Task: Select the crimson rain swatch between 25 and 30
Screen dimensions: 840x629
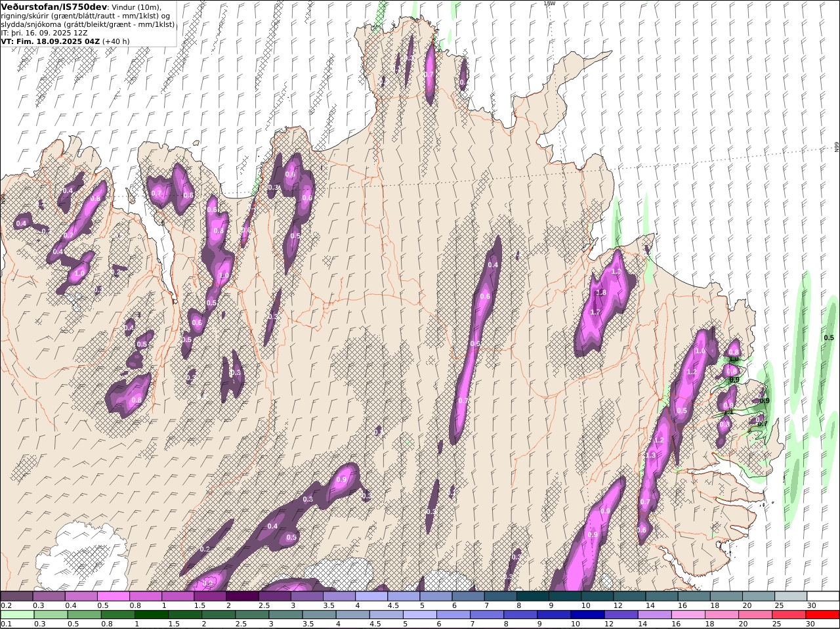Action: tap(789, 615)
